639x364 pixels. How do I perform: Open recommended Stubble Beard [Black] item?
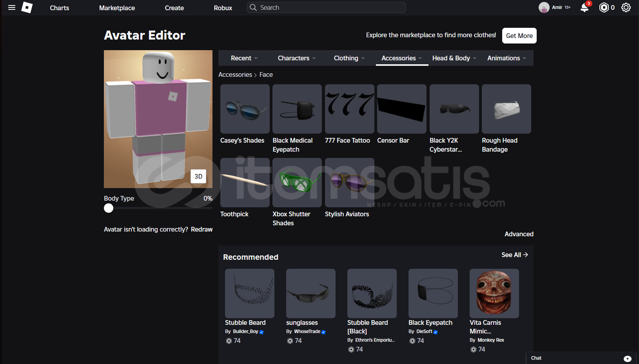point(372,293)
